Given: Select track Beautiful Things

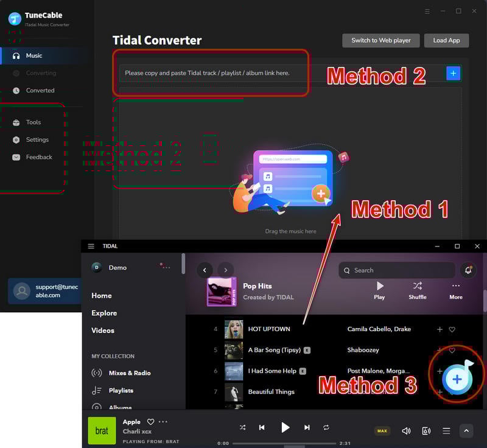Looking at the screenshot, I should 271,392.
